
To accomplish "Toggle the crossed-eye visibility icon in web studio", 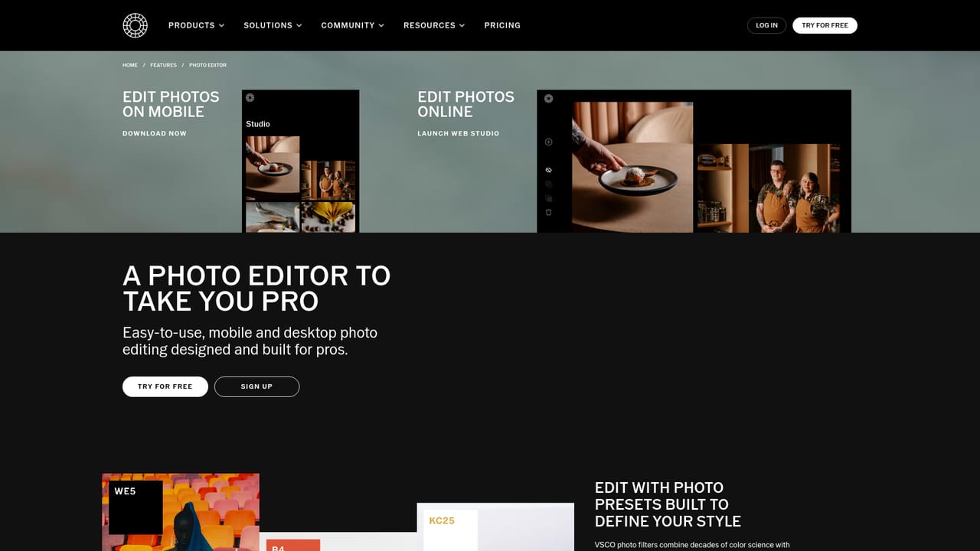I will coord(548,170).
